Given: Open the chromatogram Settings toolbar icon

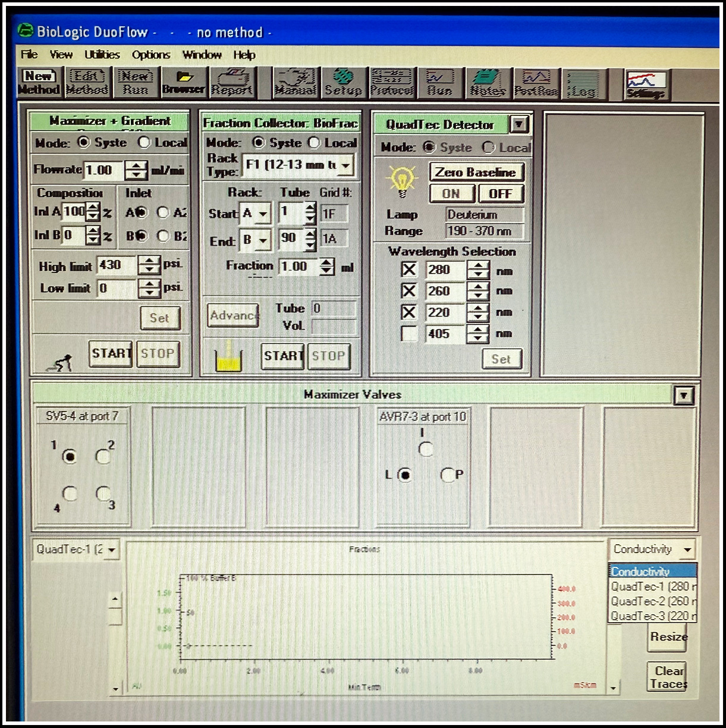Looking at the screenshot, I should tap(647, 85).
